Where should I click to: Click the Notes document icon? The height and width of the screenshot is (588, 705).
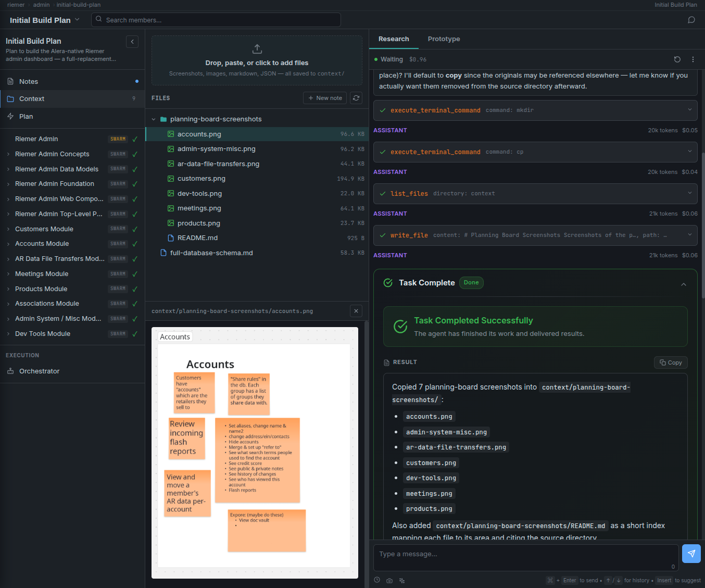[x=10, y=81]
